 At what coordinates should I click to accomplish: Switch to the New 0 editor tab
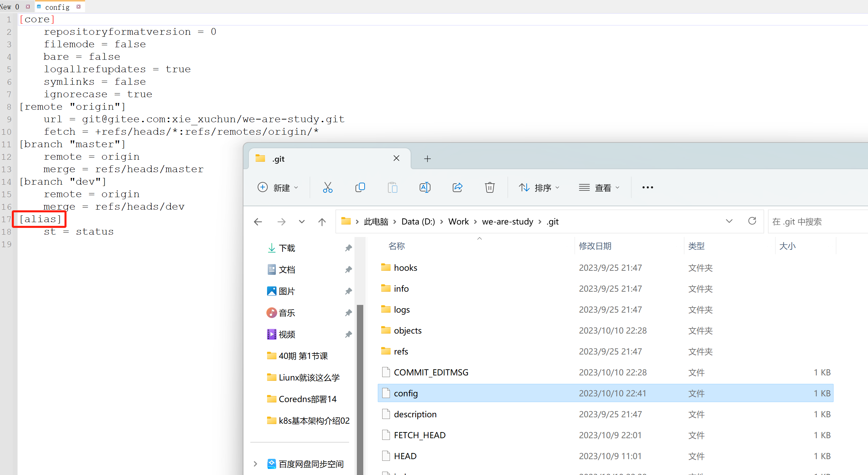coord(10,7)
